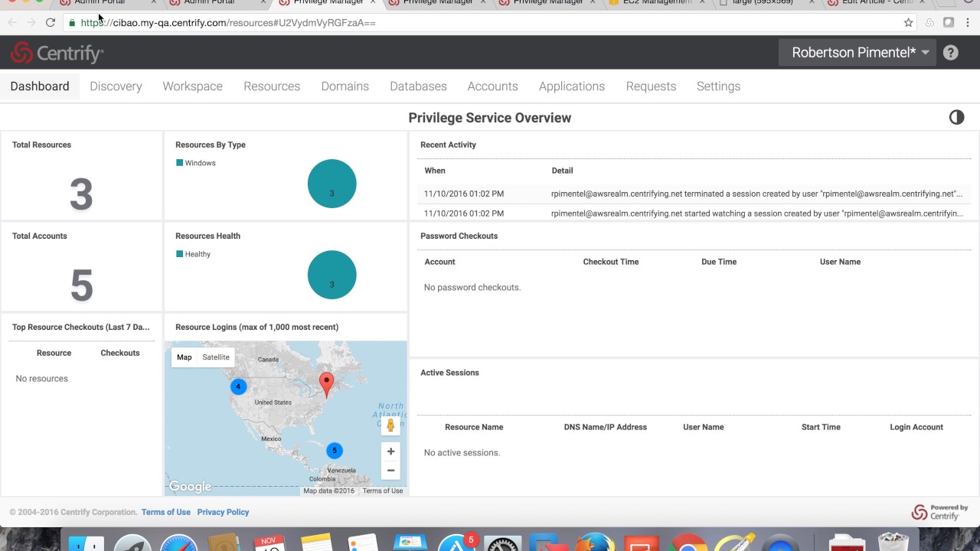Open Trash from the Dock
980x551 pixels.
pos(893,543)
